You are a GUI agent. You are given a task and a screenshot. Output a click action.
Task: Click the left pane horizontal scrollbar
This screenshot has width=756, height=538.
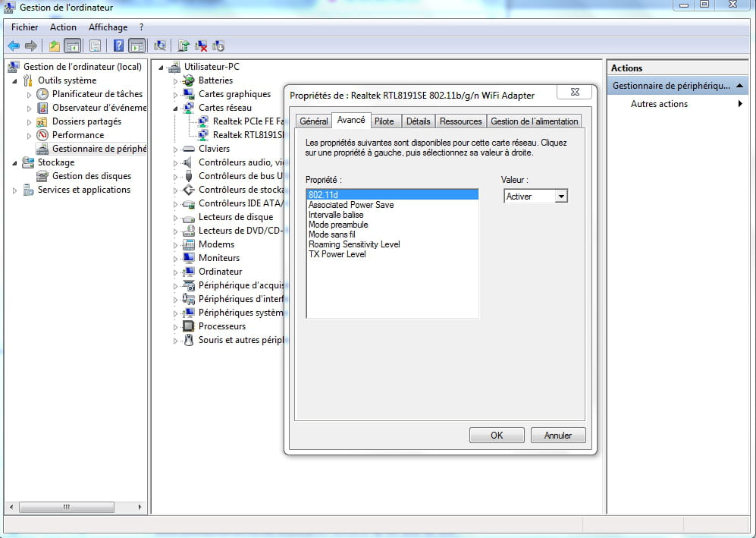[74, 507]
